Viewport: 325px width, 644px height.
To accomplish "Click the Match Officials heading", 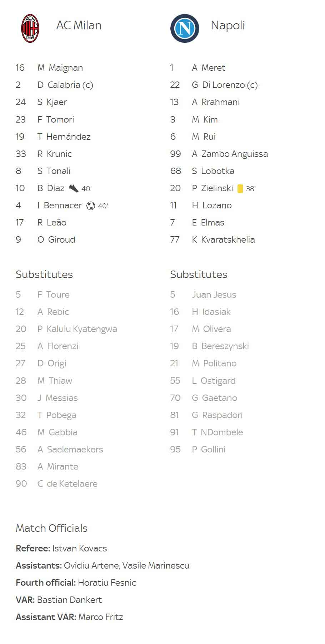I will point(51,528).
